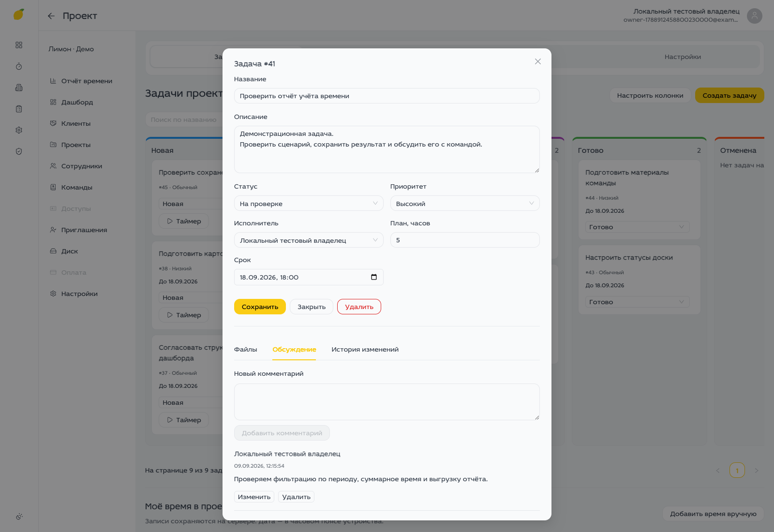Expand the Статус dropdown На проверке
The height and width of the screenshot is (532, 774).
[x=309, y=203]
